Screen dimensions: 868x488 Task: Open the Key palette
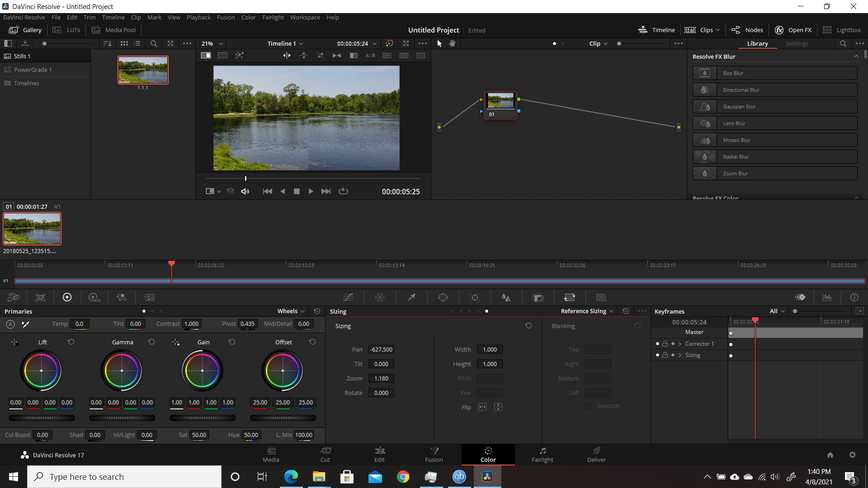point(538,297)
